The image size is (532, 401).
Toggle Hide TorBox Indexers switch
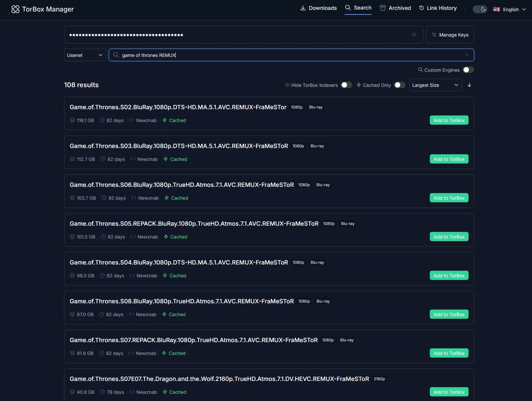click(x=346, y=85)
